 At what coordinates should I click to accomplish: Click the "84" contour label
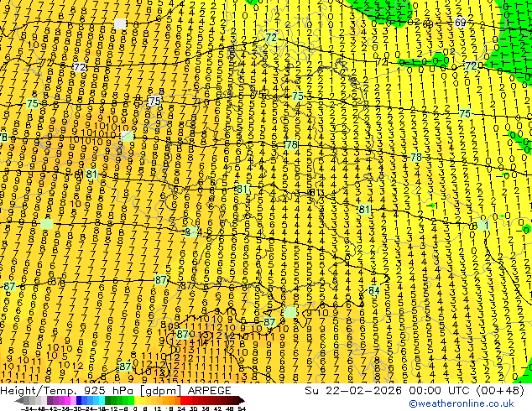click(373, 290)
